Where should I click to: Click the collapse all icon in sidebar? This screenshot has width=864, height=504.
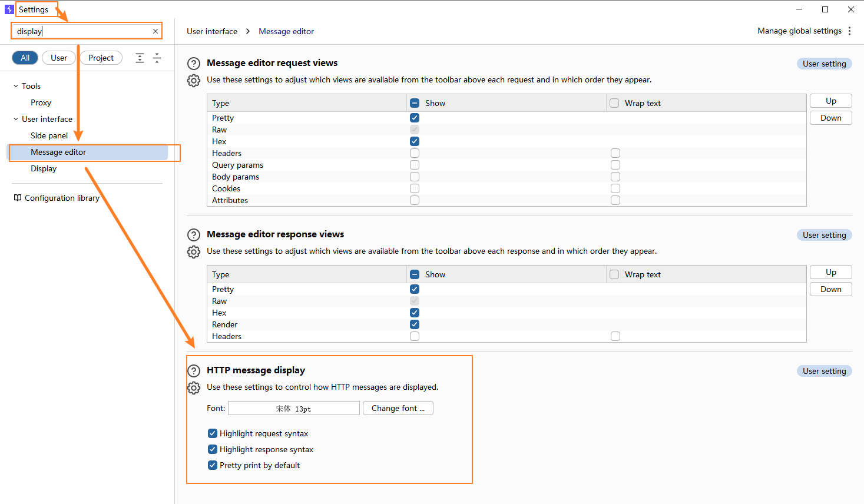[x=157, y=58]
